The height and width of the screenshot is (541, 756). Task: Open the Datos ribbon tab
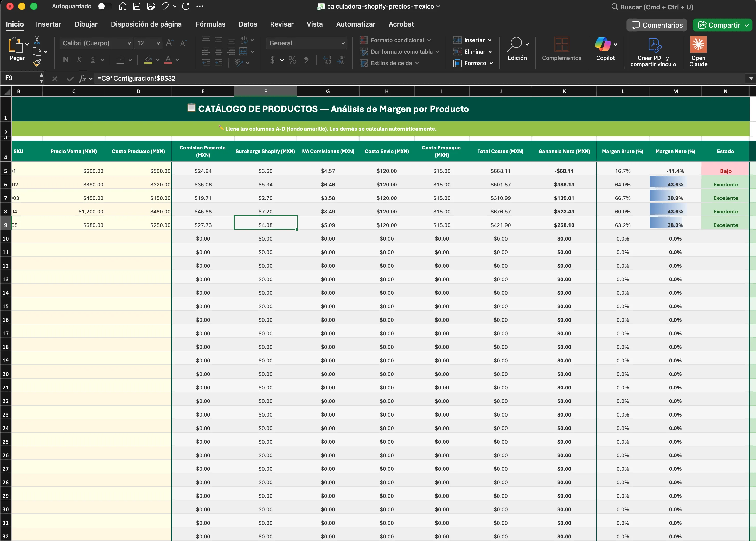247,24
